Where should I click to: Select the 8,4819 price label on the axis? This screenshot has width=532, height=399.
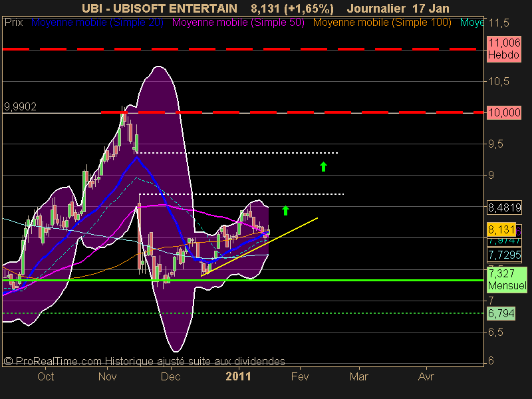[504, 207]
